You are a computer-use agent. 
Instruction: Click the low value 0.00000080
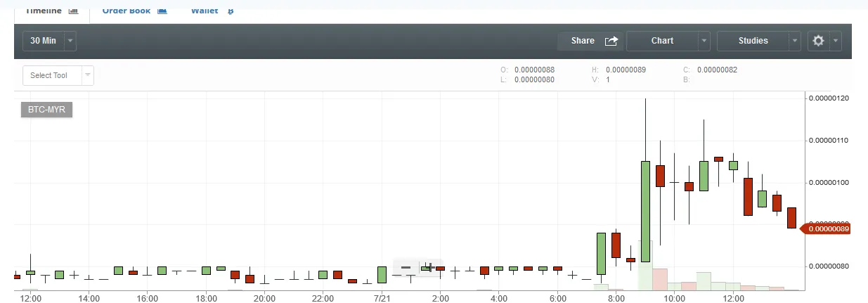pos(534,79)
